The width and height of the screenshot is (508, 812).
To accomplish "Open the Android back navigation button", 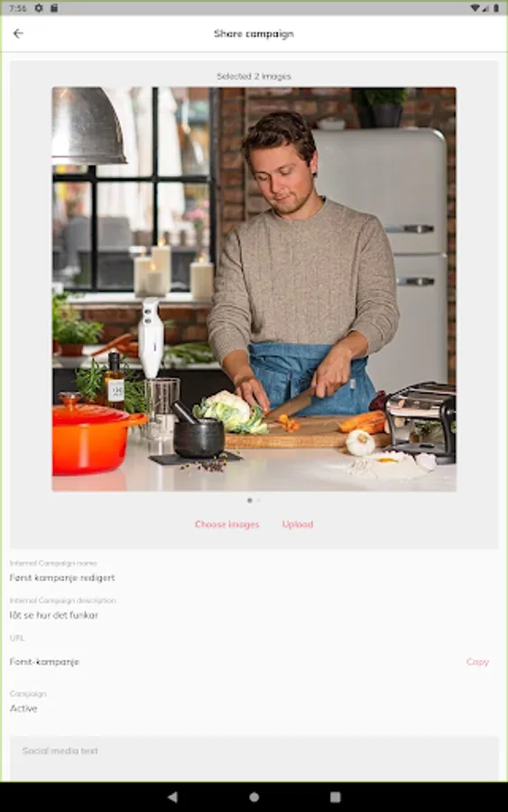I will pyautogui.click(x=173, y=797).
